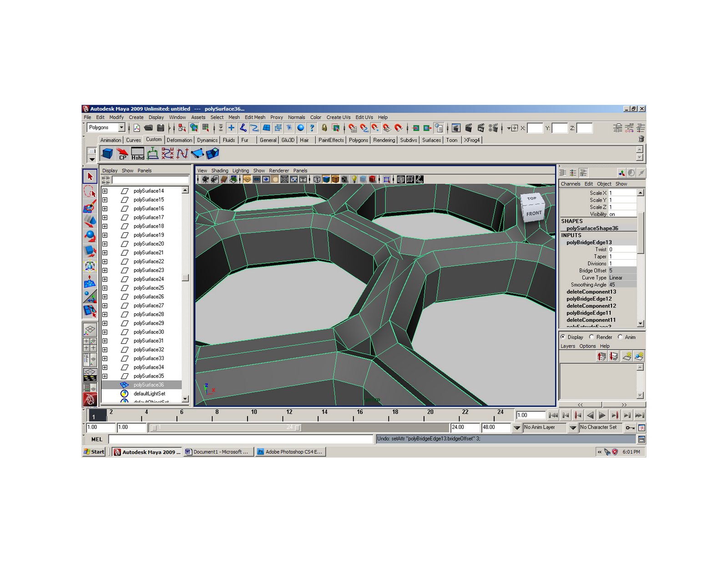Select polyBridgeEdge12 input node

(x=589, y=299)
